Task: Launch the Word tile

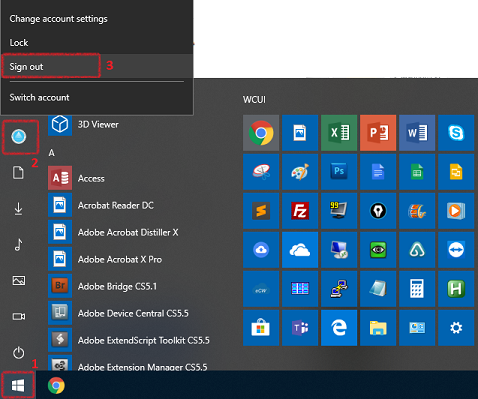Action: (x=417, y=133)
